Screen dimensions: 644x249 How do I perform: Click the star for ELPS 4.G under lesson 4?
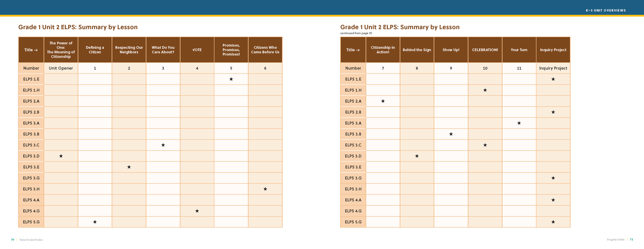tap(197, 211)
